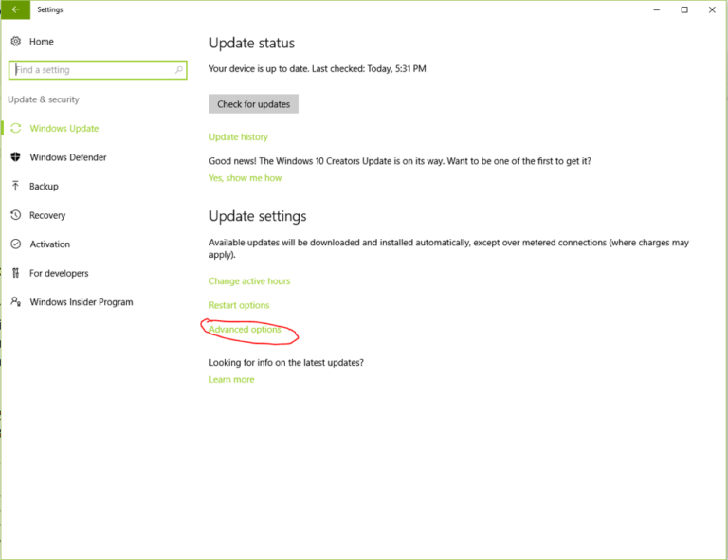This screenshot has height=560, width=728.
Task: Open the Home settings page
Action: [x=42, y=42]
